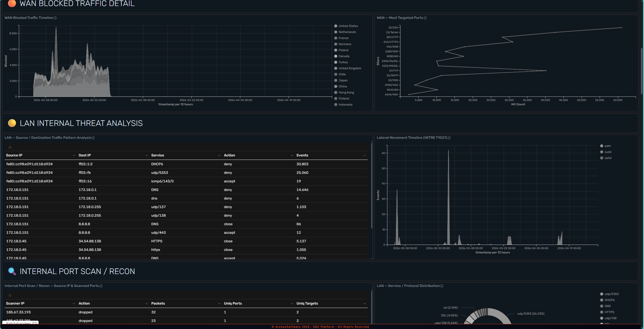This screenshot has height=329, width=644.
Task: Toggle HTTPS legend entry in distribution chart
Action: [607, 312]
